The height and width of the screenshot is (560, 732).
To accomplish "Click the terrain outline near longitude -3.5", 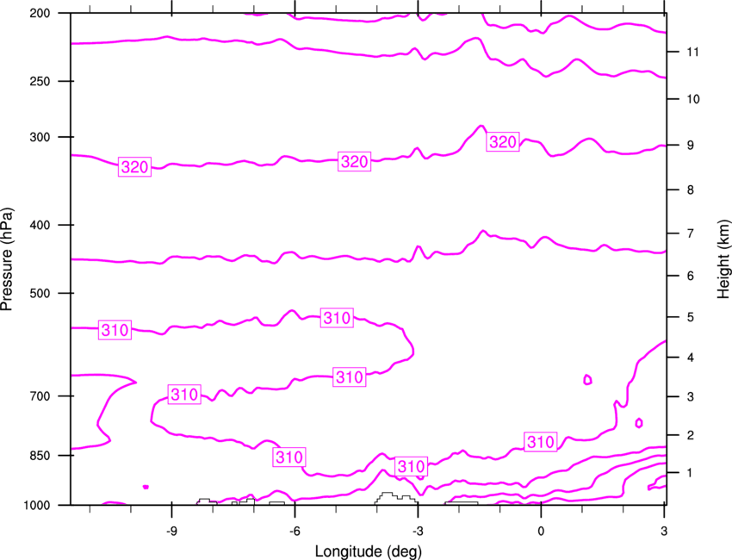I will pyautogui.click(x=395, y=498).
